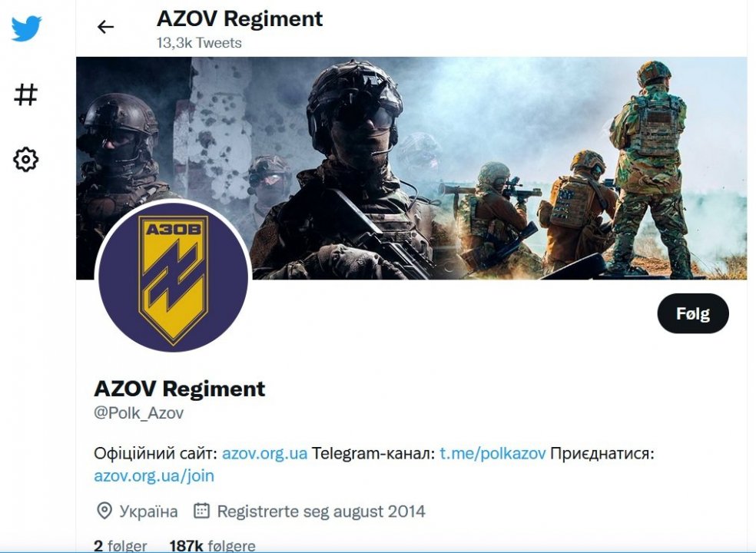
Task: Select the @Polk_Azov handle text
Action: pyautogui.click(x=139, y=413)
